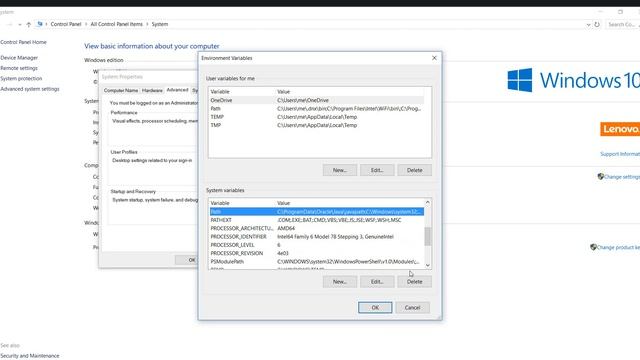Select PROCESSOR_LEVEL system variable row
The width and height of the screenshot is (640, 360).
tap(317, 245)
